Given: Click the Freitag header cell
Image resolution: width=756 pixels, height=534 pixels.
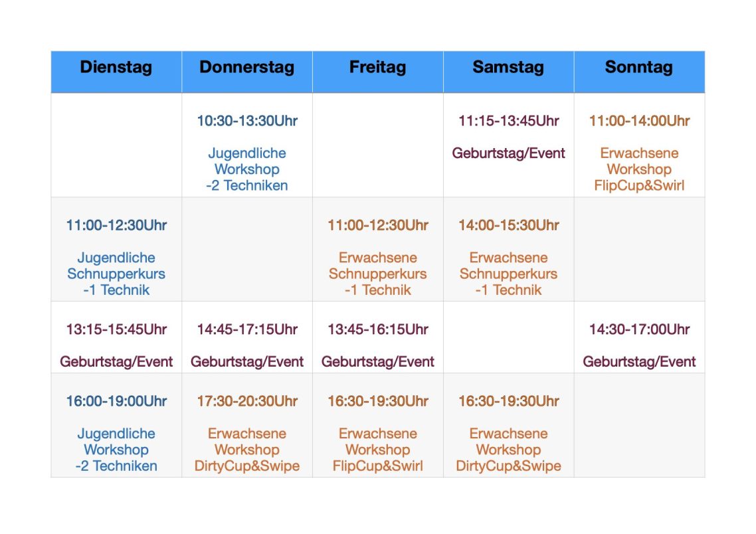Looking at the screenshot, I should (377, 72).
